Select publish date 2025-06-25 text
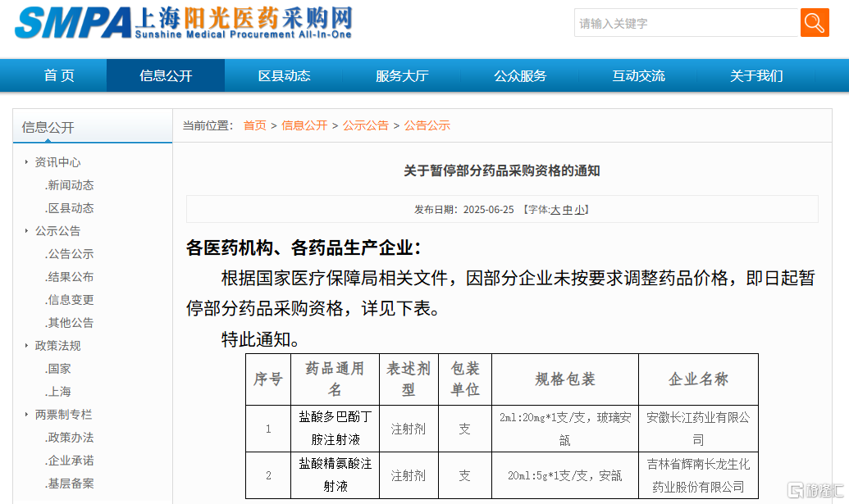 [488, 210]
